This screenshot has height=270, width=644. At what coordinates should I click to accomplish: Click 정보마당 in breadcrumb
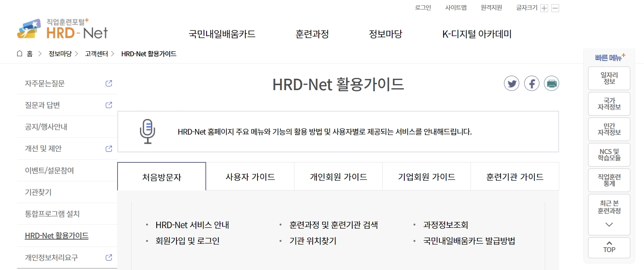click(60, 54)
